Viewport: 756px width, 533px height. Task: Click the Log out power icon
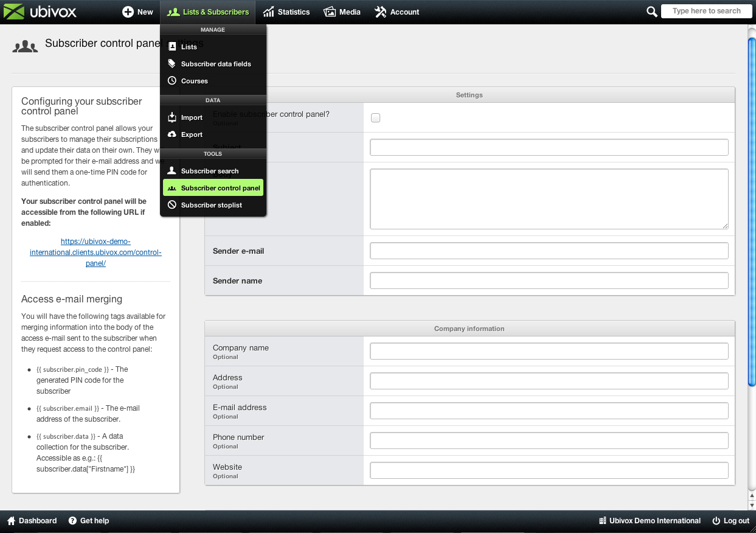[x=716, y=521]
